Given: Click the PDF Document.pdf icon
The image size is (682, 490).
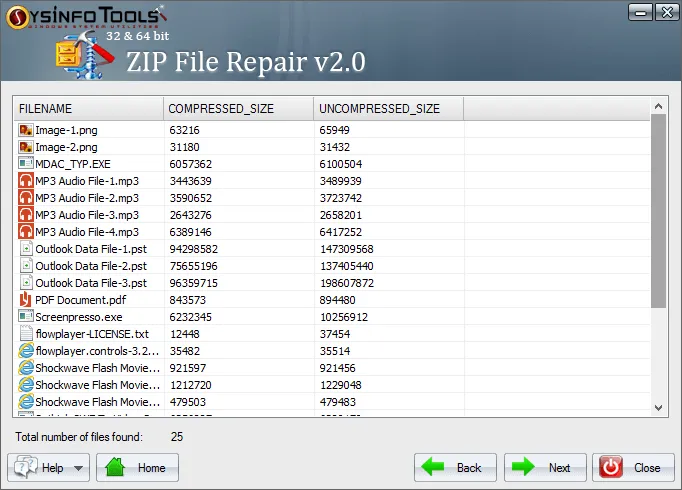Looking at the screenshot, I should pos(26,300).
